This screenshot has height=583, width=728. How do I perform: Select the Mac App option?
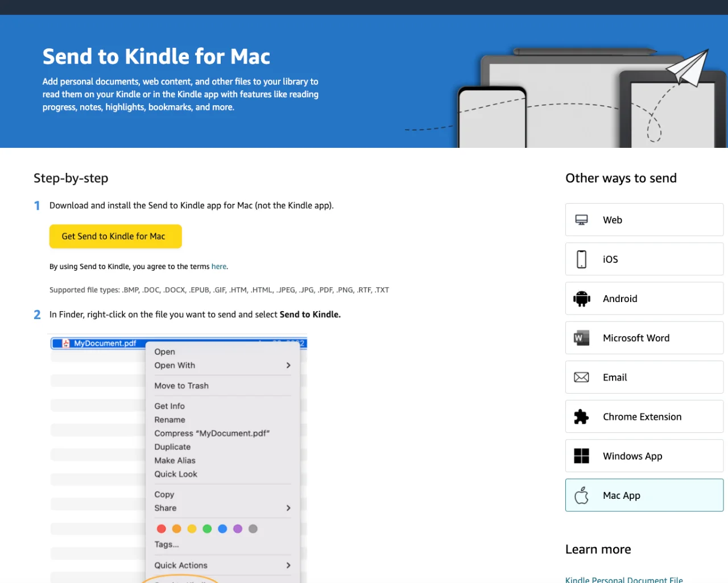point(644,495)
